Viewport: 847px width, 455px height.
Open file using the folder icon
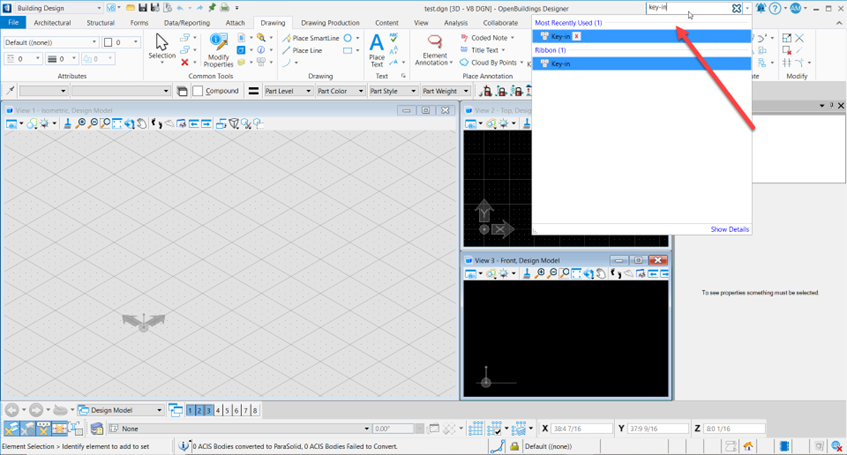click(x=130, y=8)
